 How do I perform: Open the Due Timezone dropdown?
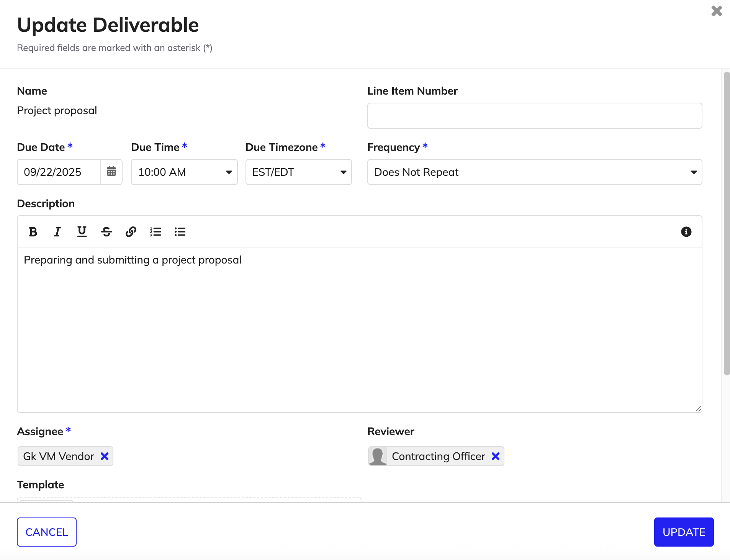point(298,172)
